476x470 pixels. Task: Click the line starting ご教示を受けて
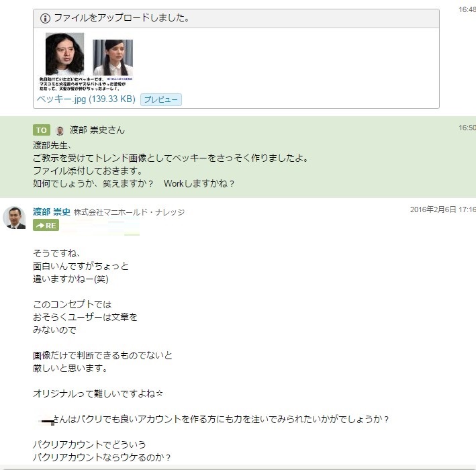point(171,158)
